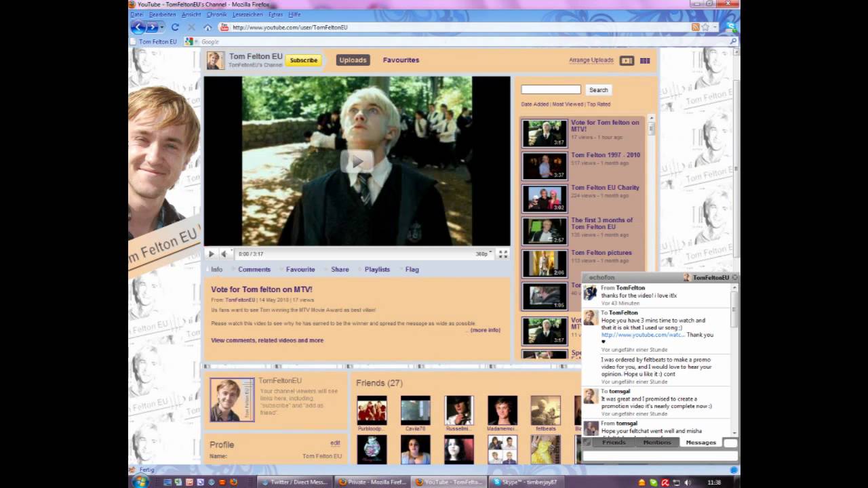The image size is (868, 488).
Task: Click the video progress seek bar
Action: (357, 248)
